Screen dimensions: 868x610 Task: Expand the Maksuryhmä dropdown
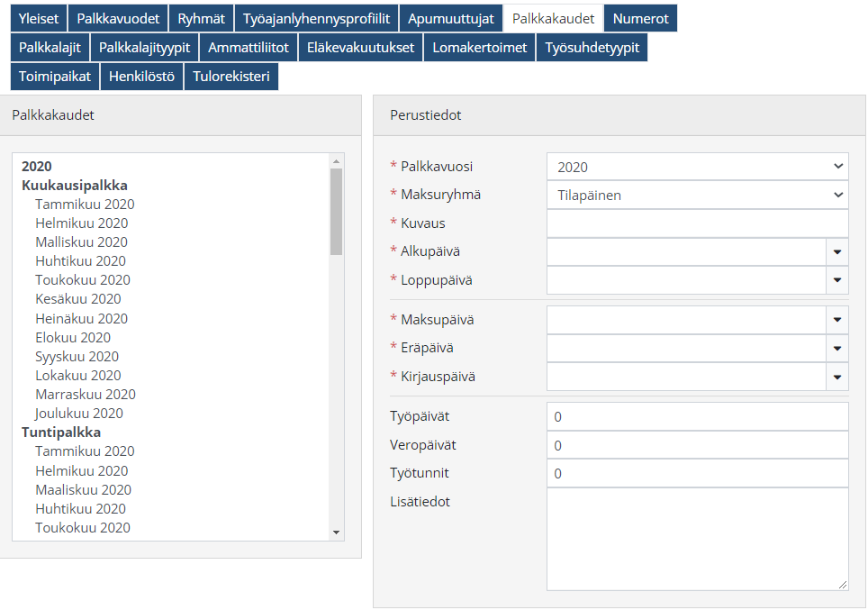(x=697, y=195)
